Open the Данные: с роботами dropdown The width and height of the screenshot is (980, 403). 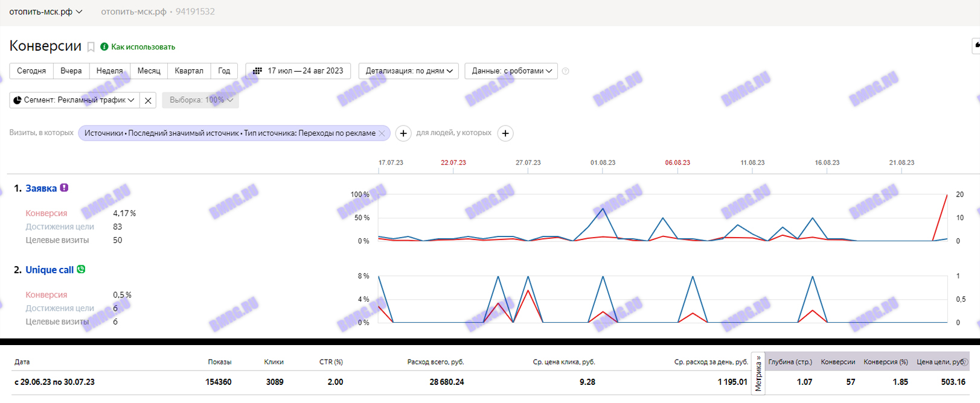tap(511, 71)
